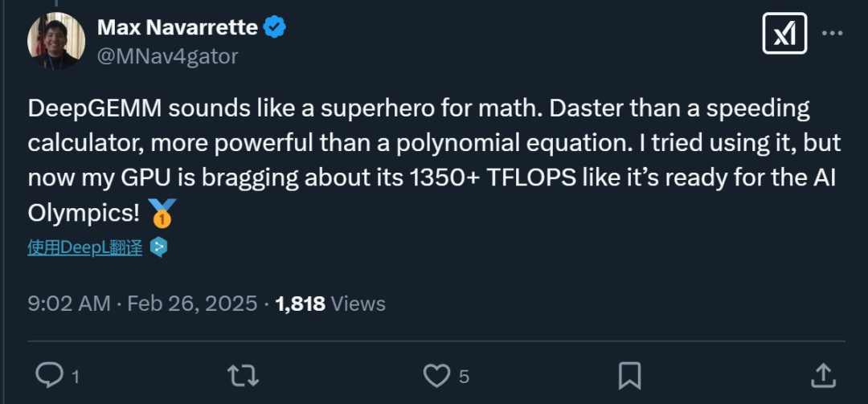Click the blue verified badge
Viewport: 868px width, 404px height.
coord(275,27)
